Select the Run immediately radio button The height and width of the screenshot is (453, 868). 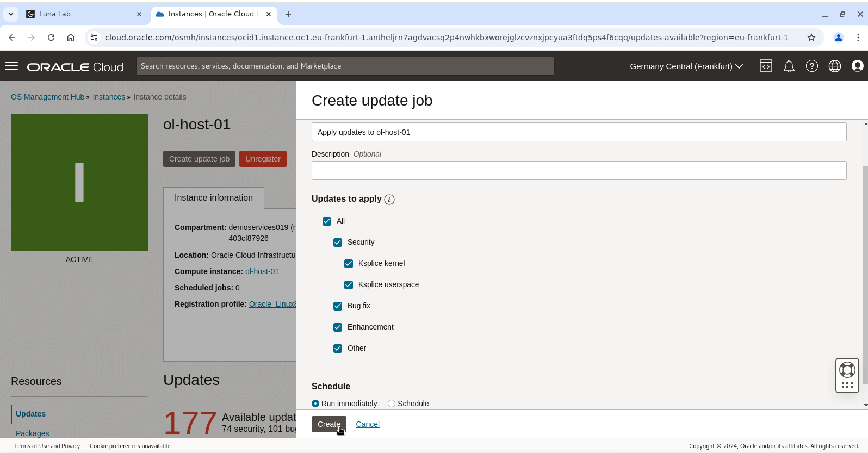coord(315,404)
